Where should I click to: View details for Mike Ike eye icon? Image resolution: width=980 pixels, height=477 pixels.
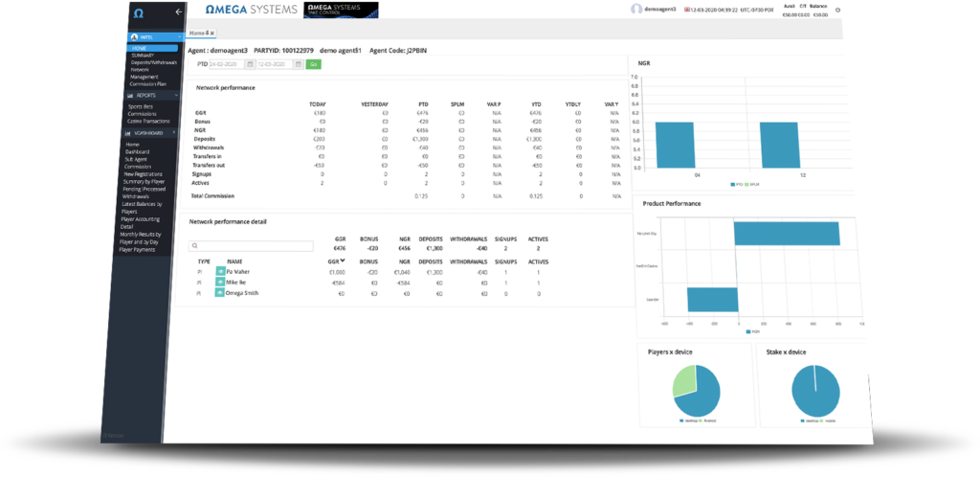[x=220, y=282]
